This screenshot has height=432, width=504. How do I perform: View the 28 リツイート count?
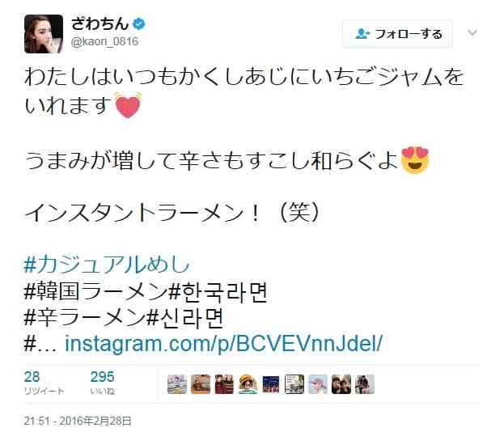pyautogui.click(x=44, y=383)
